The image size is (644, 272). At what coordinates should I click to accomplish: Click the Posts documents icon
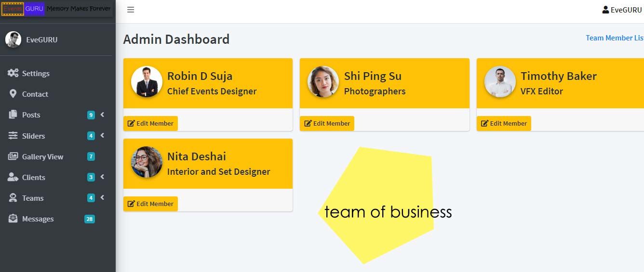tap(13, 115)
